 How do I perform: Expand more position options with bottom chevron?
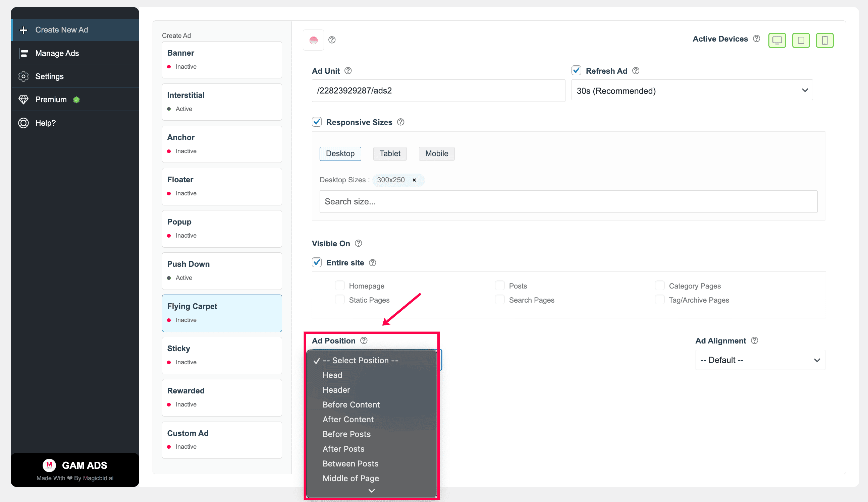click(371, 491)
